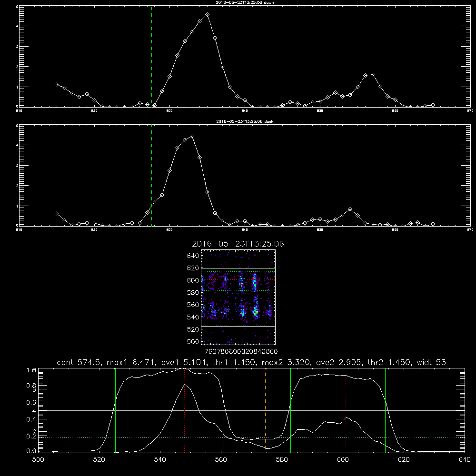Screen dimensions: 476x476
Task: Select the 'ave2 2.905' value in header
Action: (338, 362)
